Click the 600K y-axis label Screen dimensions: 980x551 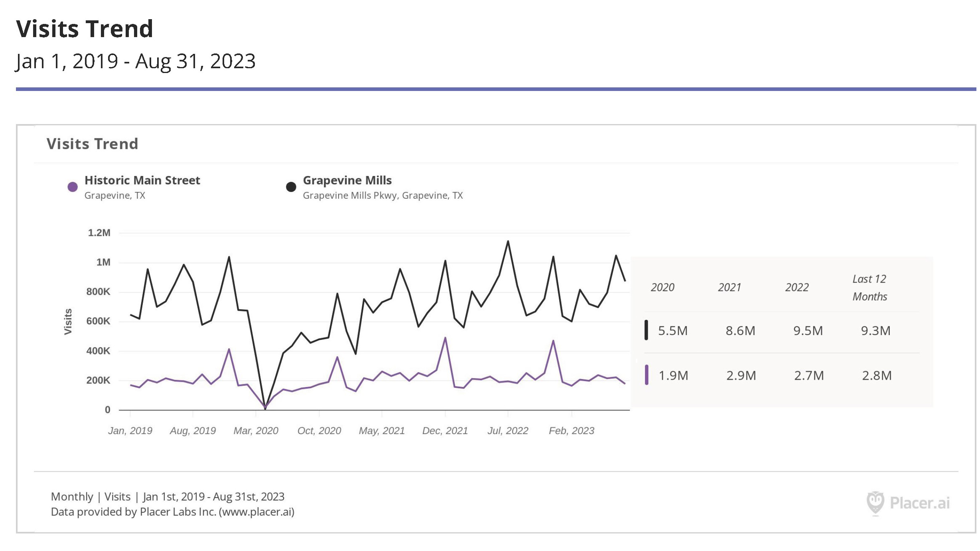98,322
